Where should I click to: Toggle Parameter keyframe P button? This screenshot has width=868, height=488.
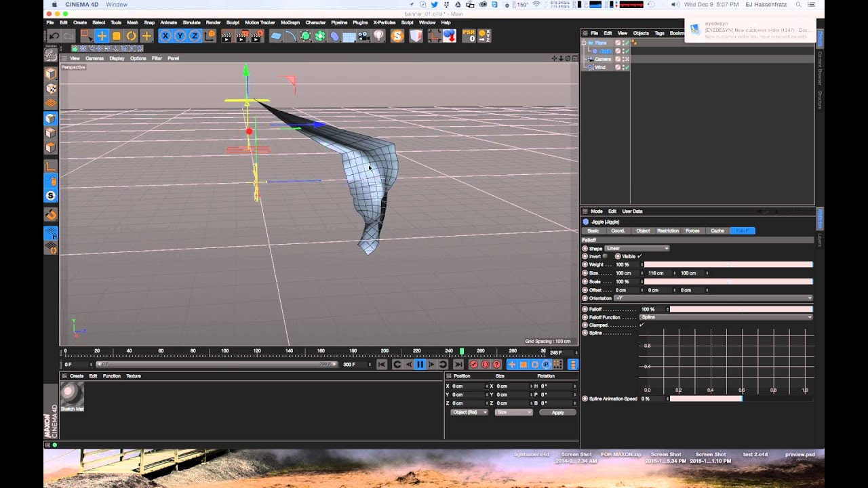point(546,365)
